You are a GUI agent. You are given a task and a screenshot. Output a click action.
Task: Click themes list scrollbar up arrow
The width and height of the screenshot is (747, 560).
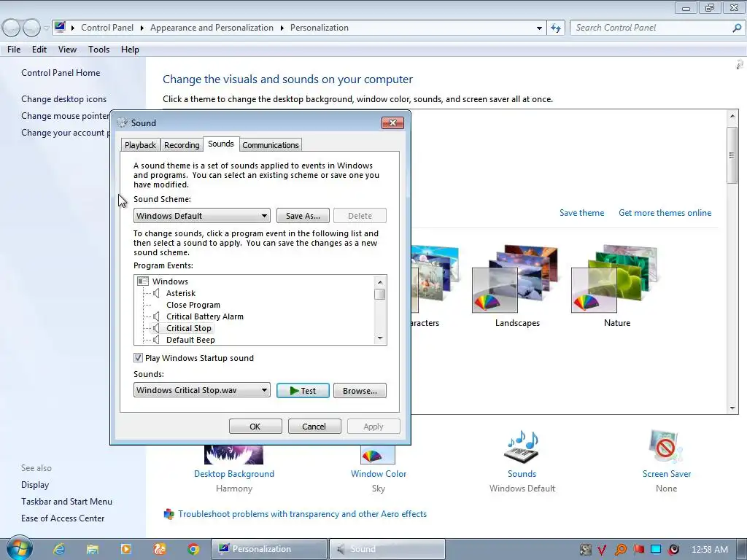(x=732, y=116)
